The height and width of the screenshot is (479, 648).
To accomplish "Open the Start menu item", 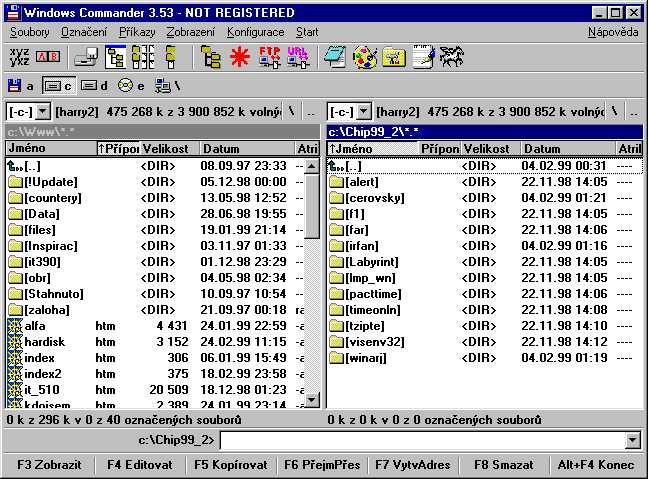I will [x=307, y=32].
